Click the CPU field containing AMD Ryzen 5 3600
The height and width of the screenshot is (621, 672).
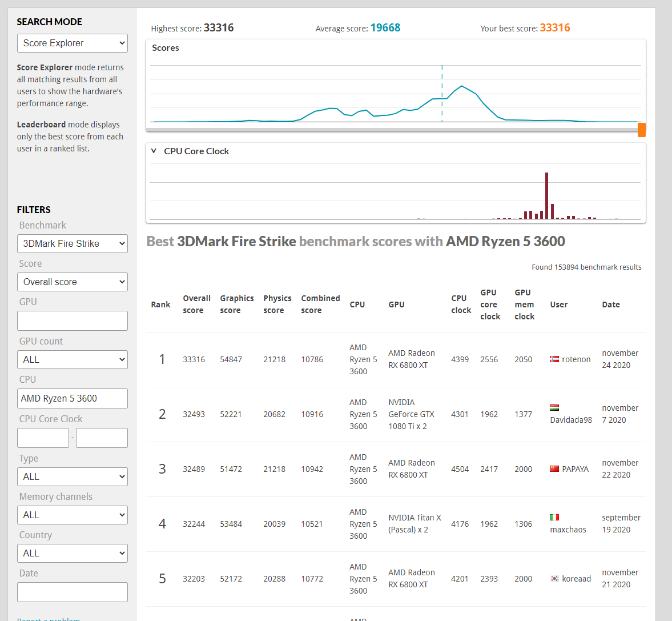pyautogui.click(x=73, y=398)
